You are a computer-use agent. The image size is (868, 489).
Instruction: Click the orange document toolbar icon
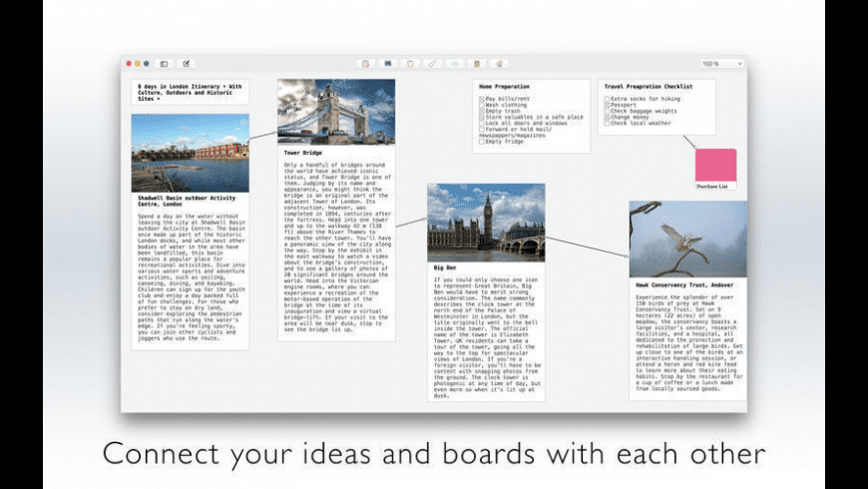pos(477,64)
